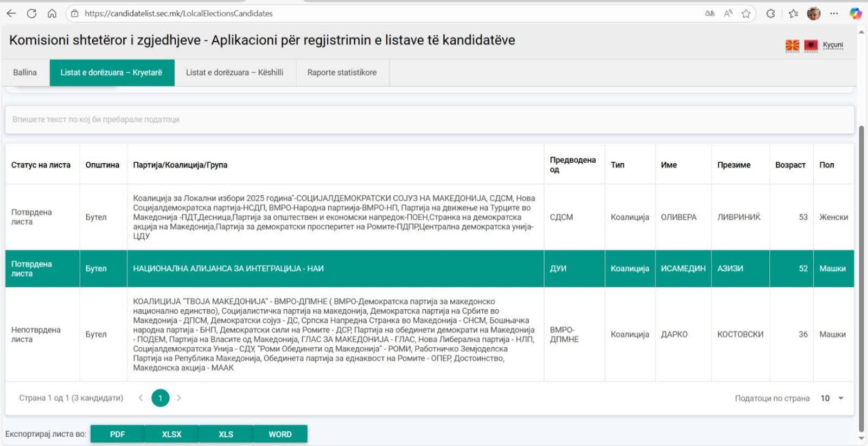Screen dimensions: 868x446
Task: Click the address bar URL
Action: click(179, 14)
